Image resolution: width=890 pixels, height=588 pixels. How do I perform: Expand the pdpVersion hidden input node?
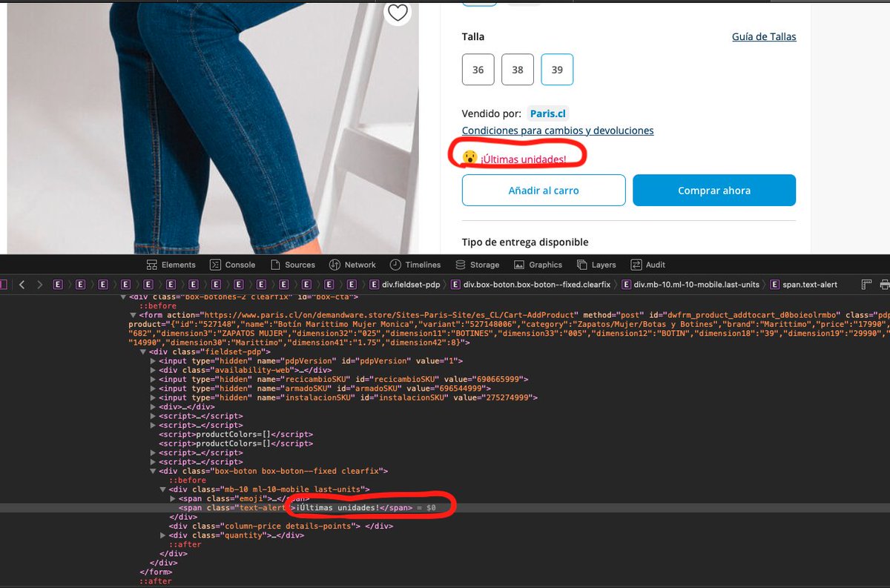click(153, 361)
